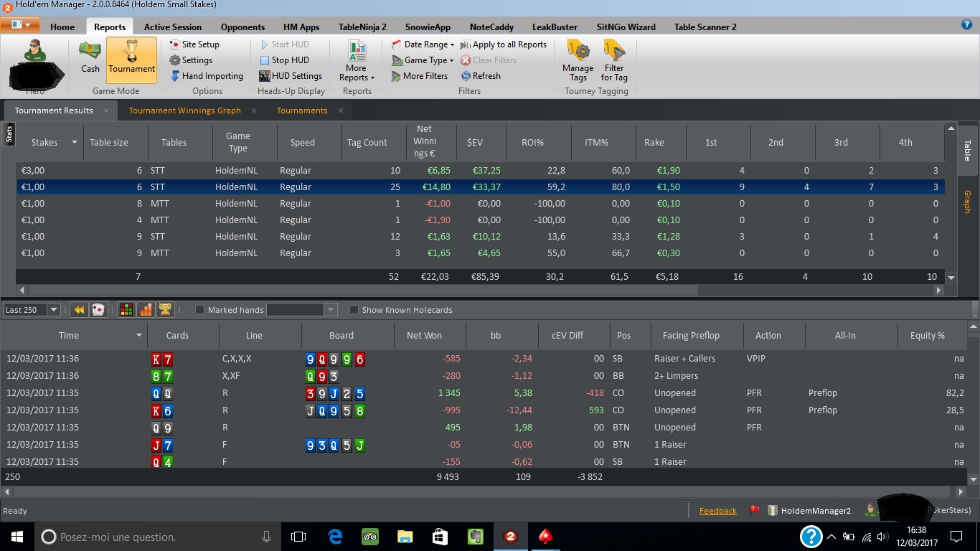Click the Feedback link
Image resolution: width=980 pixels, height=551 pixels.
[717, 511]
